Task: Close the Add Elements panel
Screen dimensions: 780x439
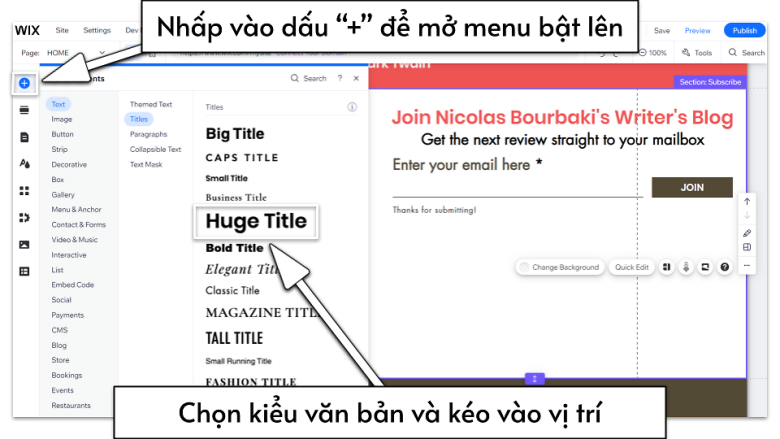Action: coord(357,78)
